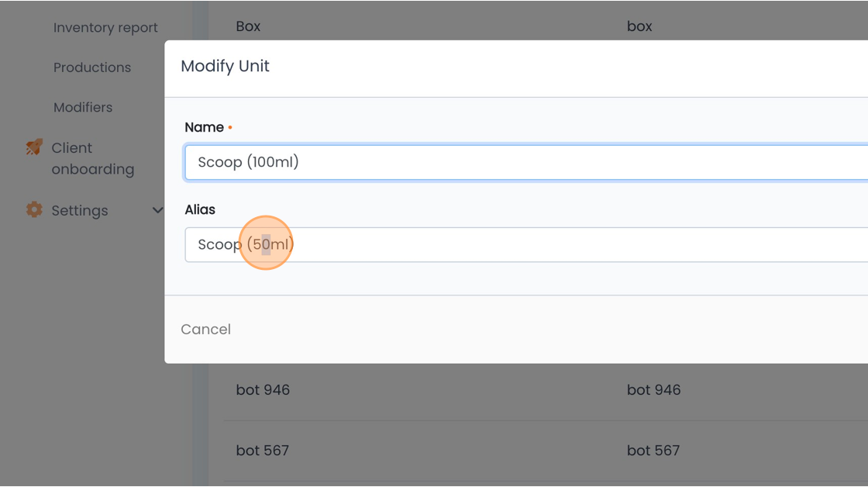The image size is (868, 487).
Task: Open Client onboarding section
Action: [x=93, y=158]
